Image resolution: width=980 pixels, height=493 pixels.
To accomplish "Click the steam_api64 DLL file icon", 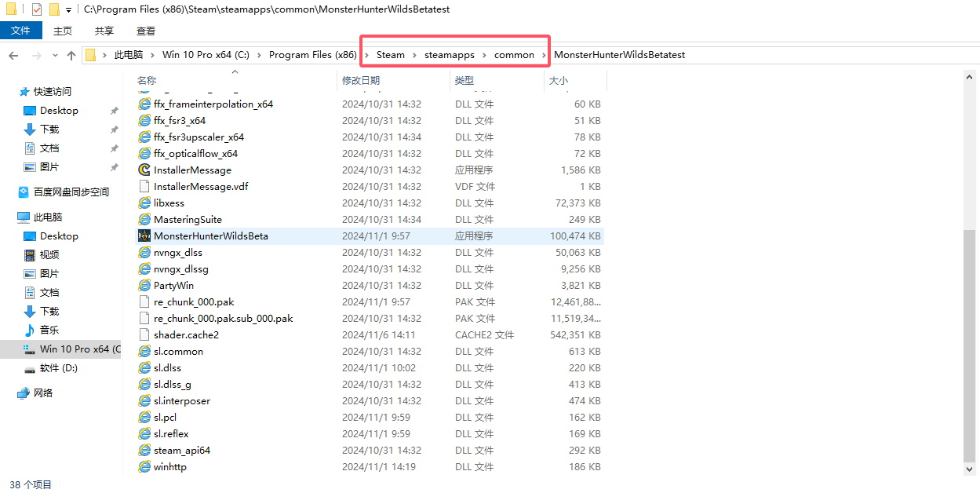I will [144, 451].
